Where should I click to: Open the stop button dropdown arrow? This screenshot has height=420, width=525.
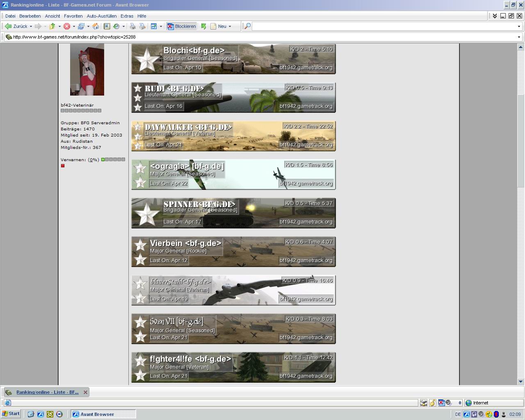[74, 26]
